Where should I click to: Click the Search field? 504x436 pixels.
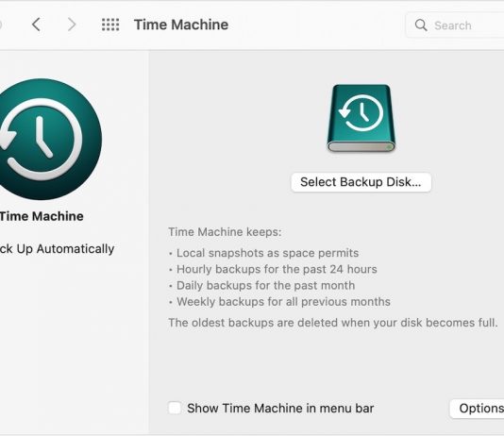tap(455, 25)
